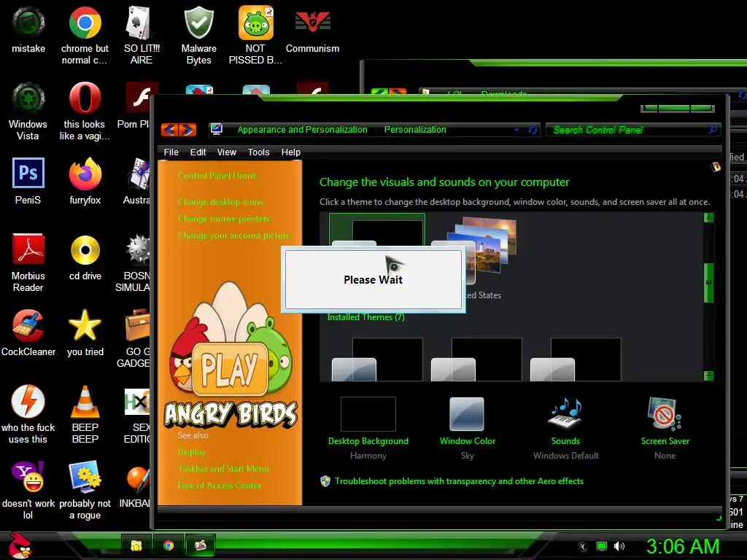Open the Tools menu
The height and width of the screenshot is (560, 747).
[259, 152]
